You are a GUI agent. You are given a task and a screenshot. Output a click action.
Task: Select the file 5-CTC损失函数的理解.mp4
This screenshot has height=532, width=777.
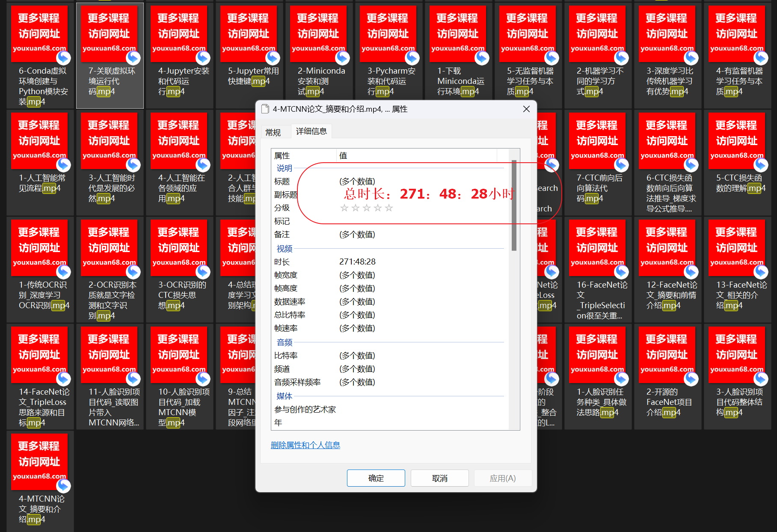coord(737,163)
